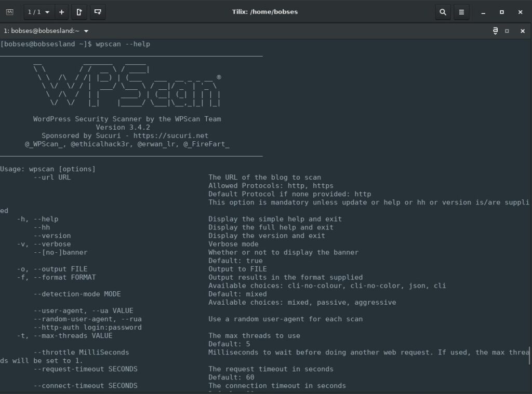Open the Tilix hamburger menu

(461, 12)
